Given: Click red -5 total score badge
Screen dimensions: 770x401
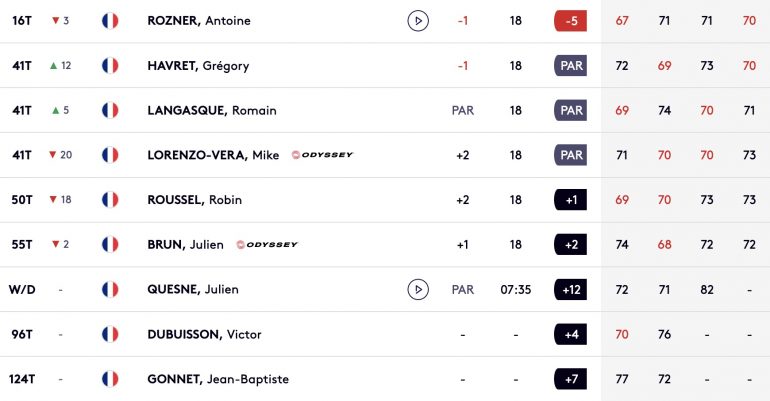Looking at the screenshot, I should pos(571,21).
